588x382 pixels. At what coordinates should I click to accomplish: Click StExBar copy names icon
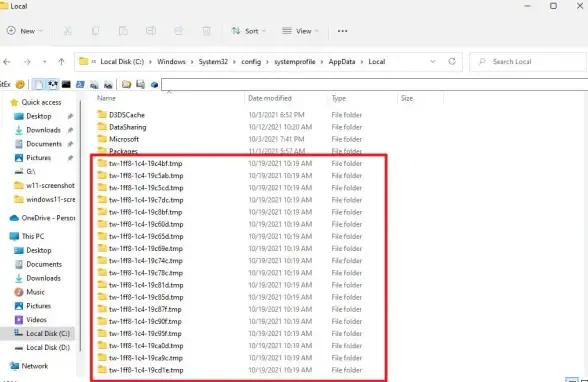94,85
